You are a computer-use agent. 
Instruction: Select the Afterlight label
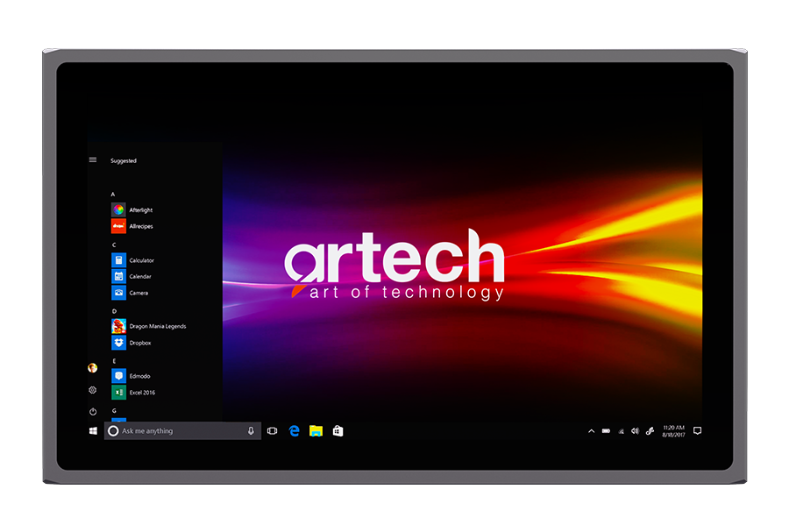(x=141, y=210)
